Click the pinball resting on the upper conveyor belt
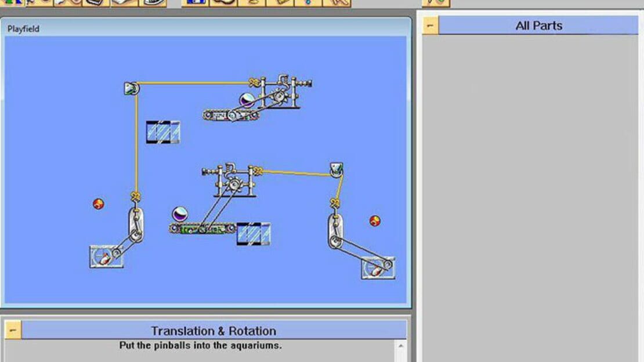The image size is (644, 362). [247, 100]
